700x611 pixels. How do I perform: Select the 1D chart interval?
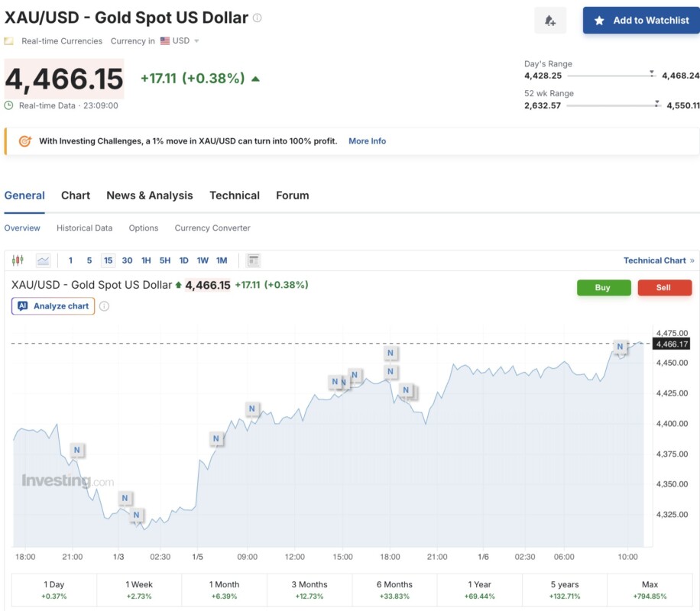tap(183, 260)
